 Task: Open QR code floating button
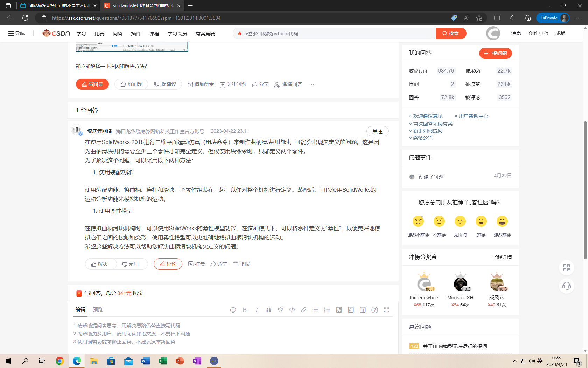pyautogui.click(x=567, y=268)
